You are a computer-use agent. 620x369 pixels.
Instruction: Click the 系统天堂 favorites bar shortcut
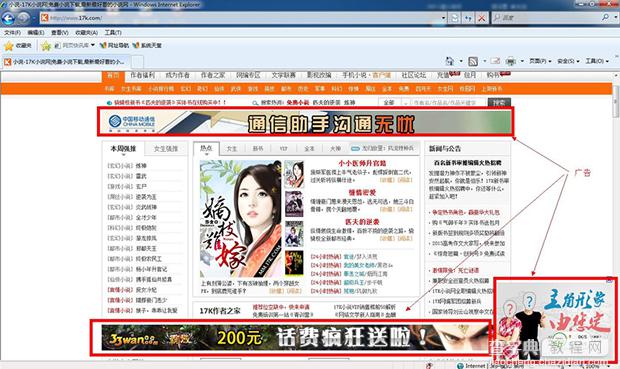(x=147, y=46)
